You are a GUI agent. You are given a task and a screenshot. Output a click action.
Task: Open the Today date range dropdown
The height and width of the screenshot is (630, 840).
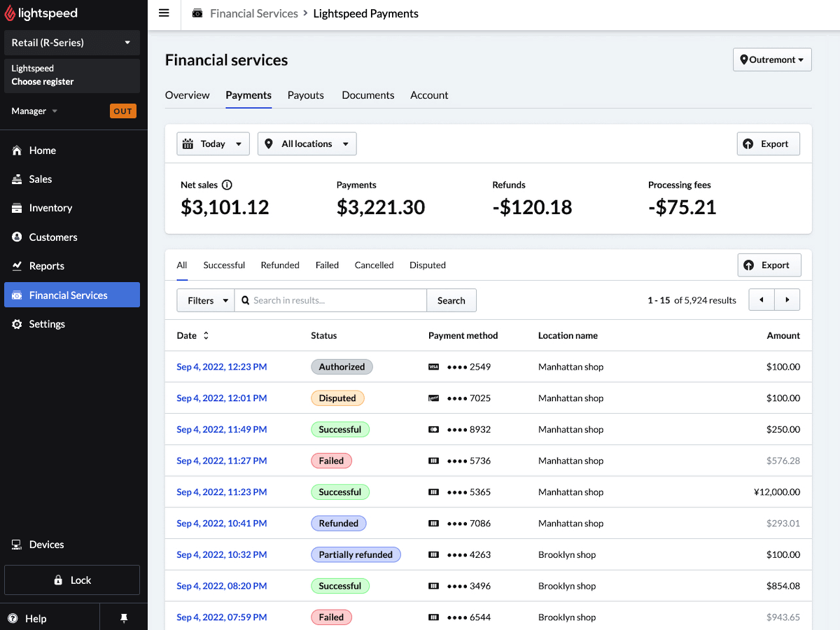(x=213, y=143)
